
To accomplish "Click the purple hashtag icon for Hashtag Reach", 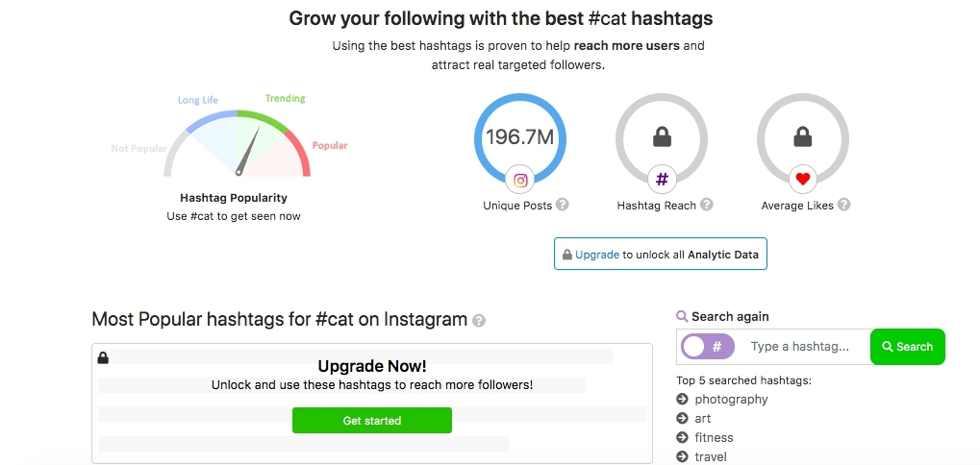I will click(x=662, y=180).
